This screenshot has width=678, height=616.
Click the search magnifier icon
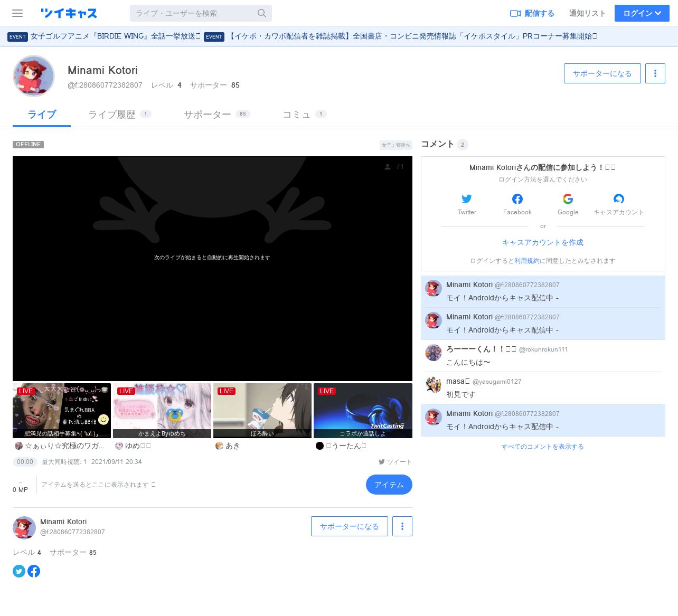tap(262, 13)
